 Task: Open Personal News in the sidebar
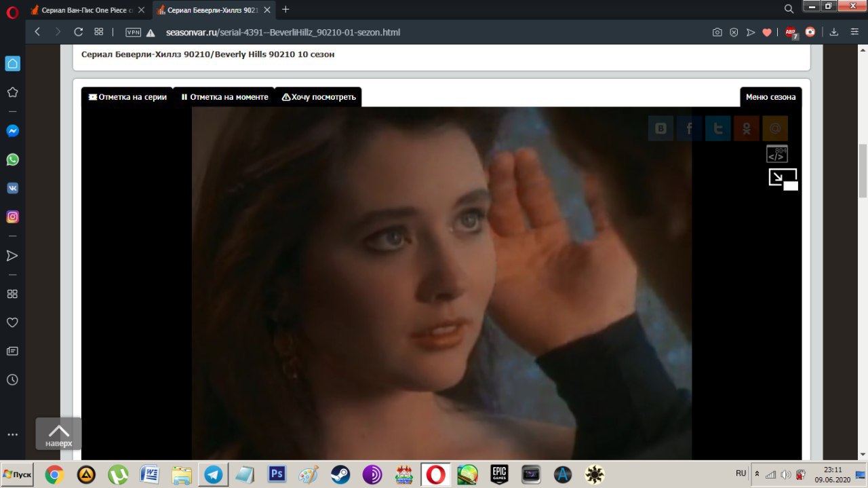(x=12, y=351)
